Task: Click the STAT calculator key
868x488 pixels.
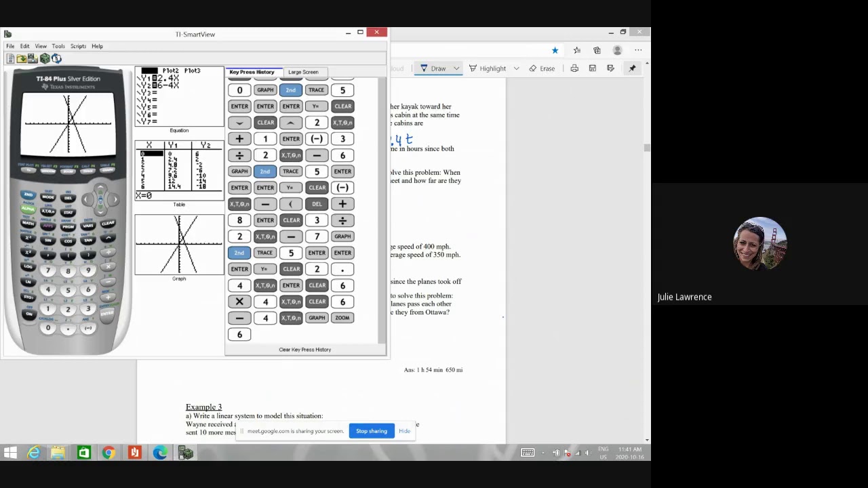Action: 68,212
